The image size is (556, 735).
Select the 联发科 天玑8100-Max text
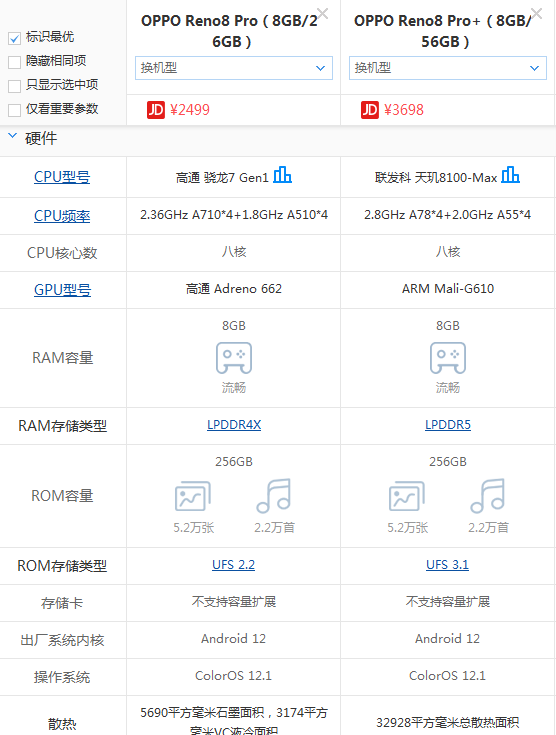(436, 178)
